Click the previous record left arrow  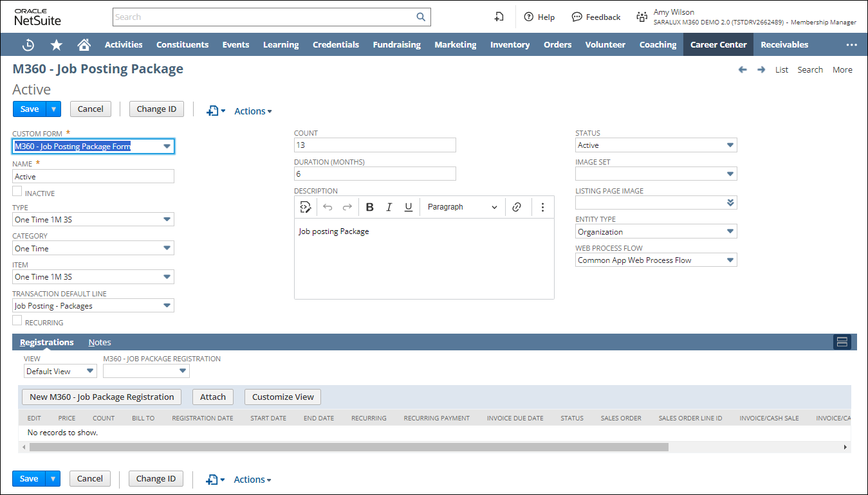point(743,69)
